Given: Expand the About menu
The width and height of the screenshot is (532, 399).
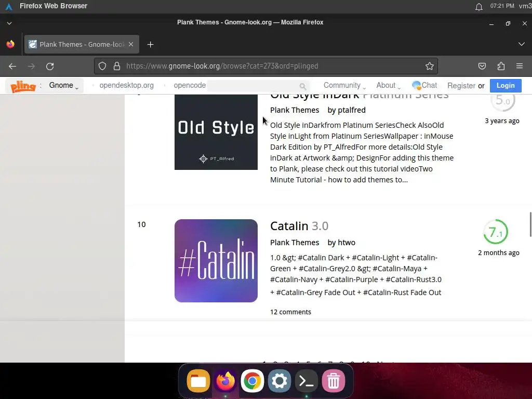Looking at the screenshot, I should point(388,86).
